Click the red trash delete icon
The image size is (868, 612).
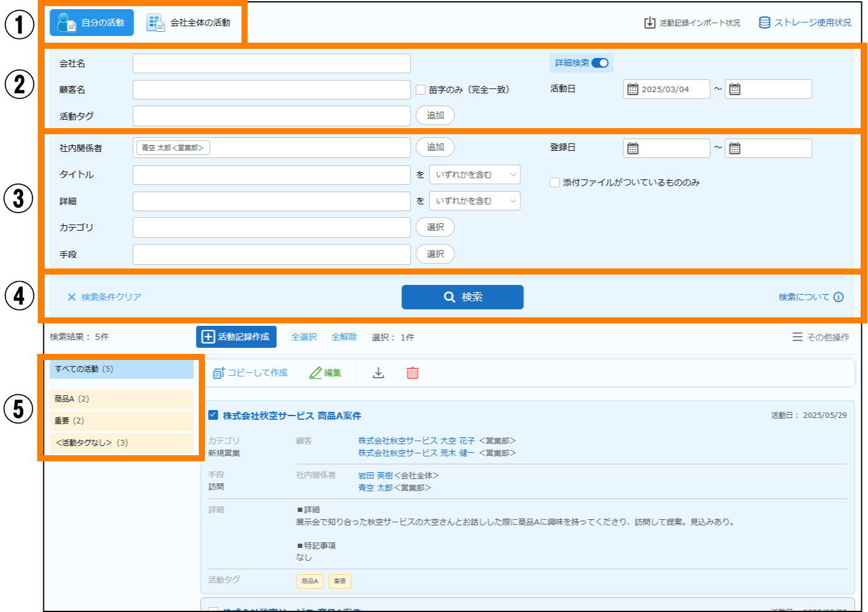point(412,373)
